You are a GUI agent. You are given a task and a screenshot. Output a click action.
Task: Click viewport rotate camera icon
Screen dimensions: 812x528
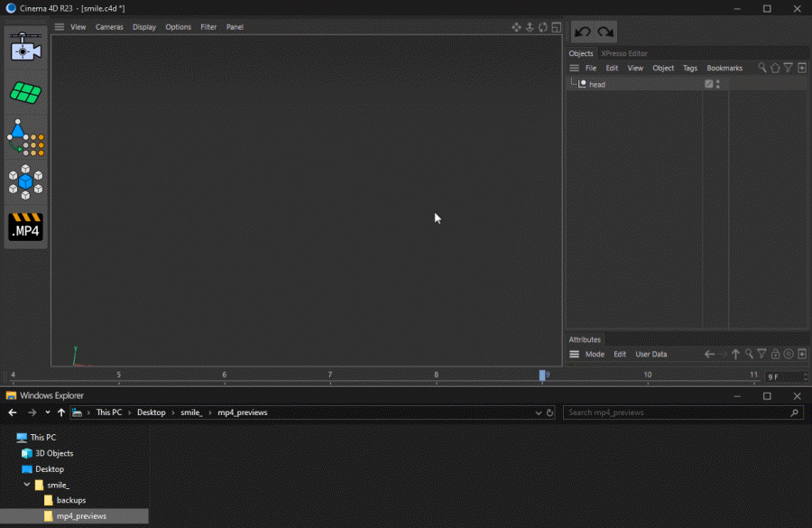tap(543, 27)
